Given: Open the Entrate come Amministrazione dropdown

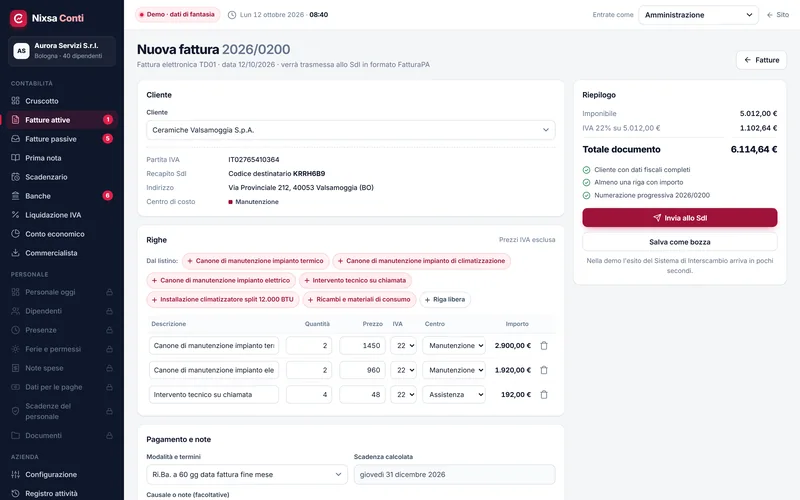Looking at the screenshot, I should pos(698,15).
